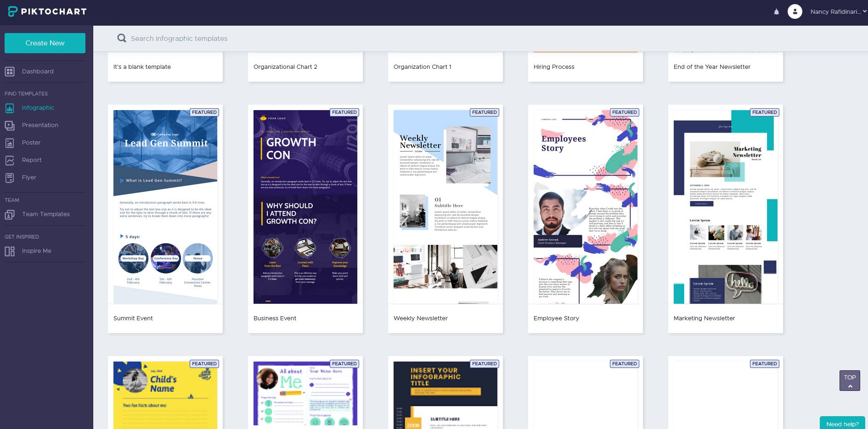Image resolution: width=868 pixels, height=429 pixels.
Task: Open End of the Year Newsletter template
Action: 726,67
